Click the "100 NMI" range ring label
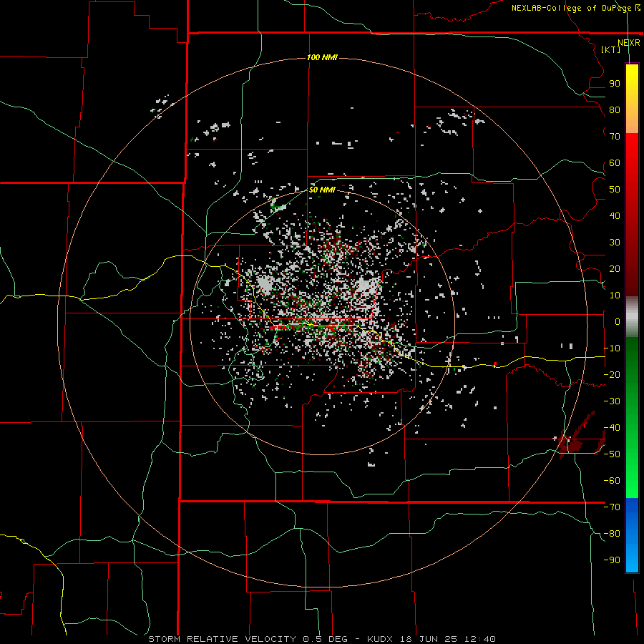The width and height of the screenshot is (644, 644). click(323, 57)
